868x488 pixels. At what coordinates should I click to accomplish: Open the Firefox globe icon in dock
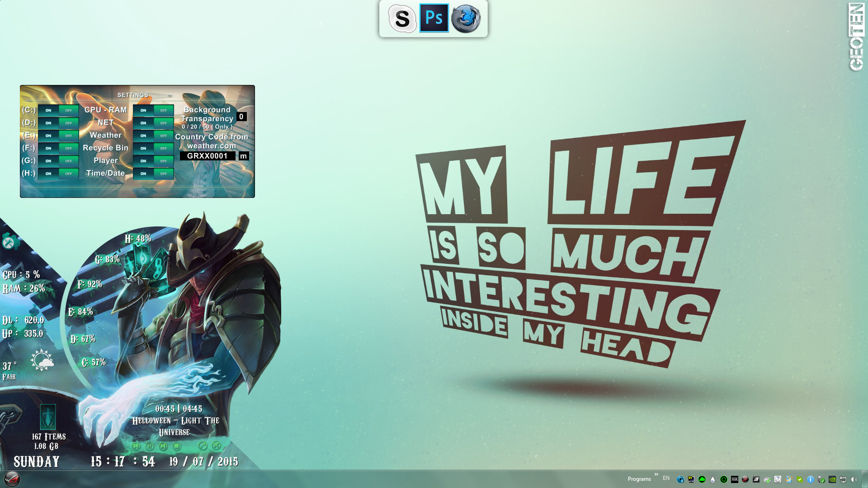pyautogui.click(x=466, y=19)
